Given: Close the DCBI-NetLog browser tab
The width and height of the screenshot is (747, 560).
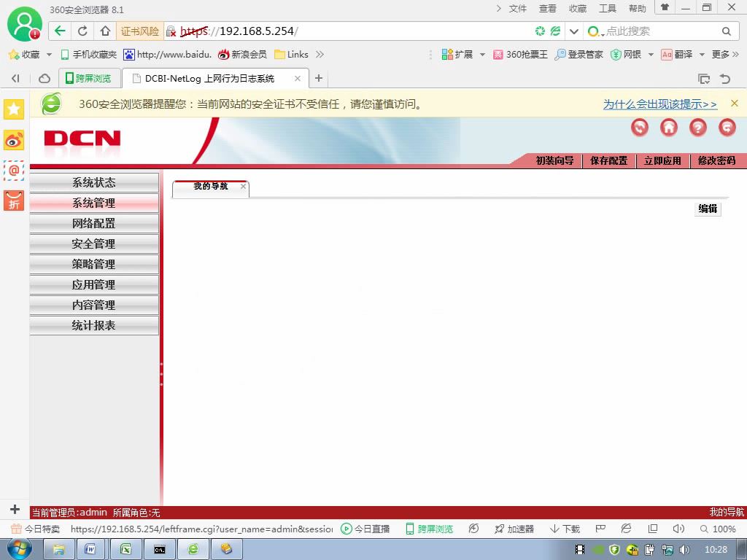Looking at the screenshot, I should pos(298,78).
